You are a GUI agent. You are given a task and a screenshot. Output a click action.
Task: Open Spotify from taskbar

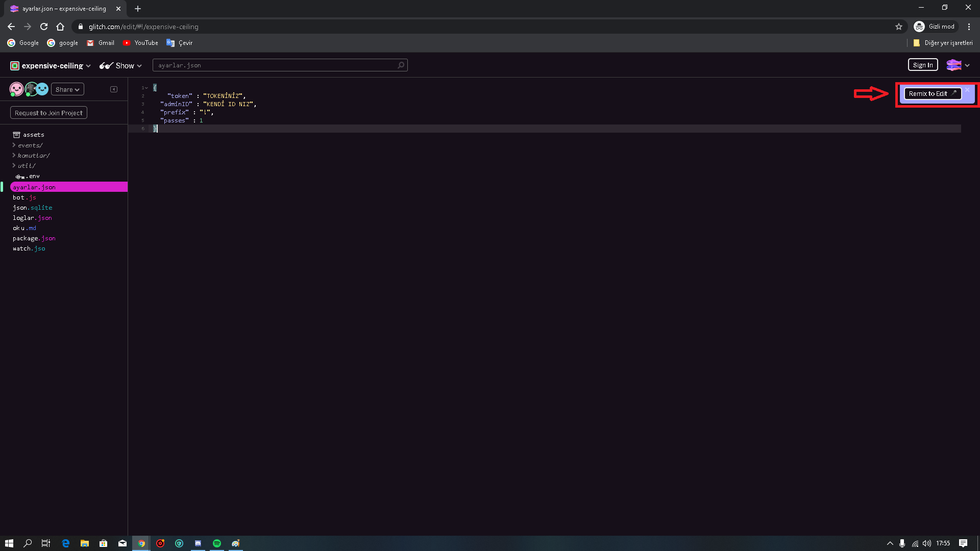pos(217,543)
